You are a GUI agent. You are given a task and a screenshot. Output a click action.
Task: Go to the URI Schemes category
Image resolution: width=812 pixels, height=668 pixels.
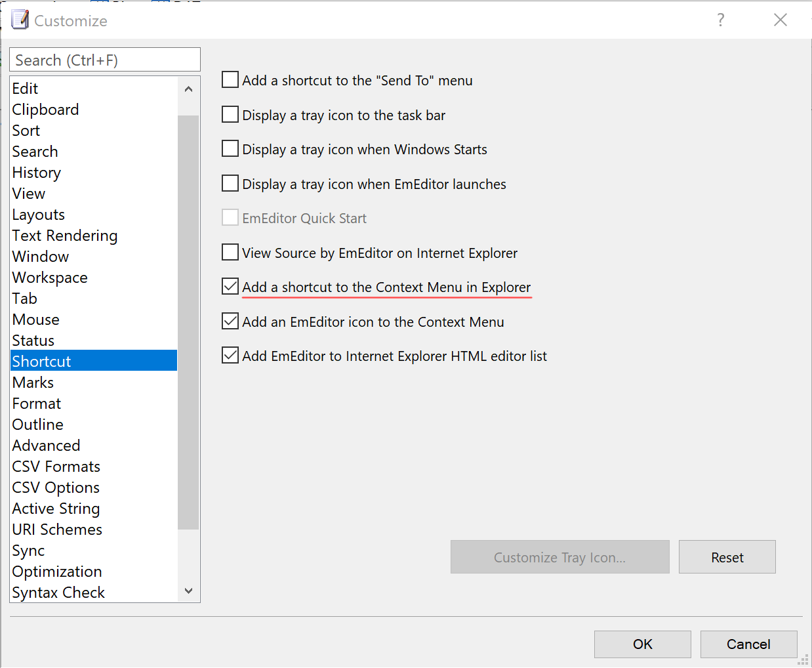(94, 530)
